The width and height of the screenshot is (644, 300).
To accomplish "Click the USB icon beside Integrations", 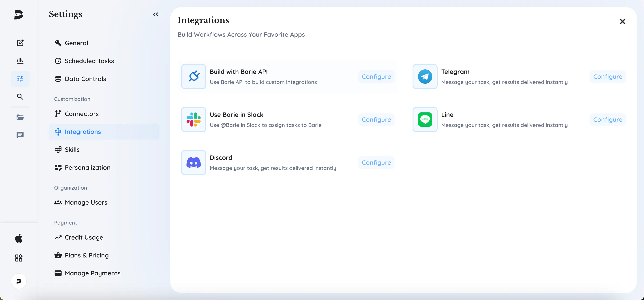I will point(58,132).
